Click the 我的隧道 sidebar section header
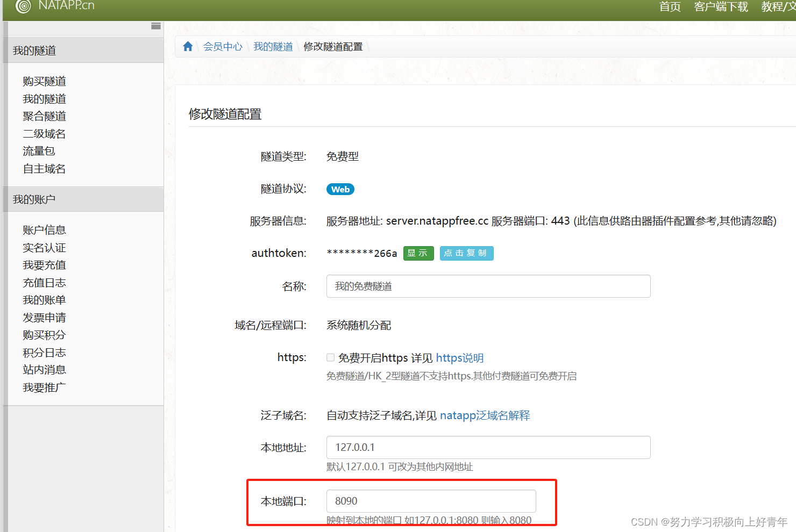796x532 pixels. [83, 51]
